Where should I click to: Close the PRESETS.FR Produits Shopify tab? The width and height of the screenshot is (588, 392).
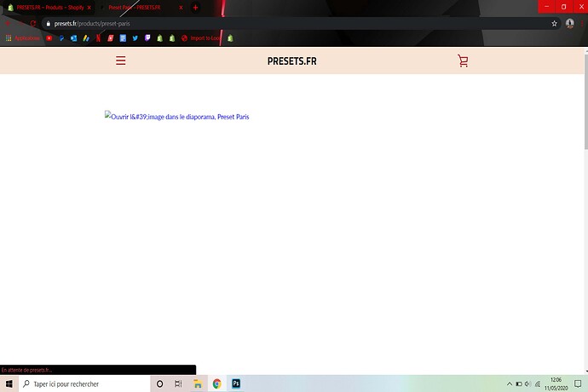click(89, 8)
